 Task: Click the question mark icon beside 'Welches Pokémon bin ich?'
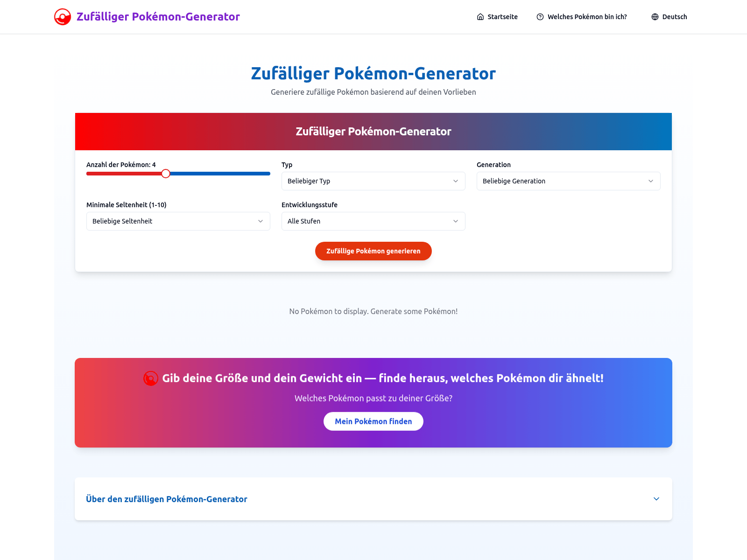(540, 16)
